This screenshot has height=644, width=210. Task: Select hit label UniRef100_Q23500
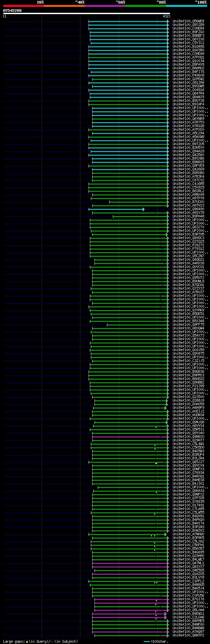pyautogui.click(x=188, y=397)
